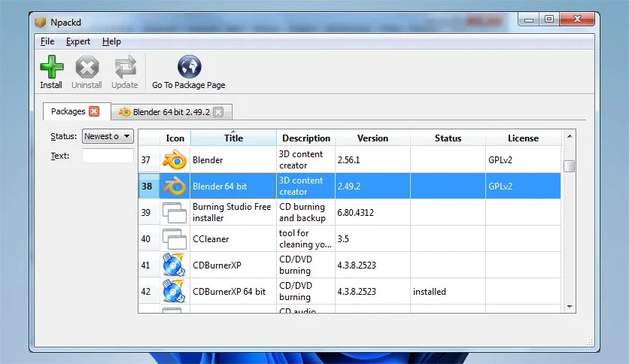This screenshot has width=629, height=364.
Task: Sort by the Icon column header
Action: coord(175,138)
